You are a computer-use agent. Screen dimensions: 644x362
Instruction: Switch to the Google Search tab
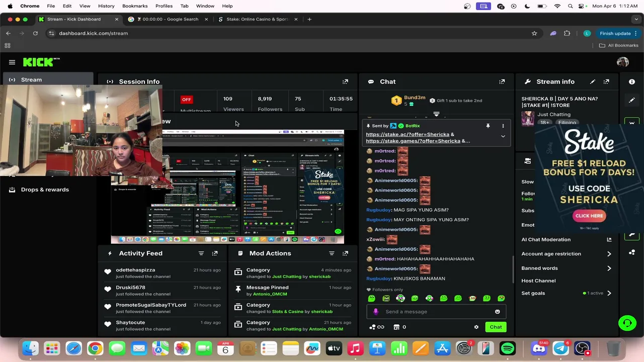(168, 19)
